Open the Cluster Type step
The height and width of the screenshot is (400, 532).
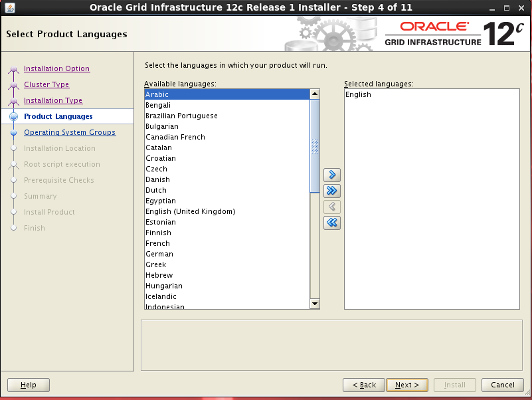(x=46, y=84)
